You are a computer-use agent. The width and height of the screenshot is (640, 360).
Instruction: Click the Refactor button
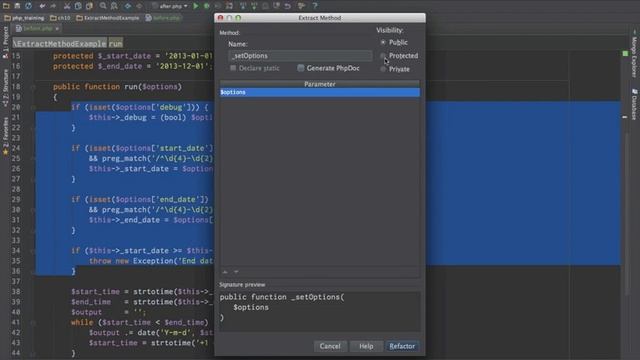coord(402,346)
